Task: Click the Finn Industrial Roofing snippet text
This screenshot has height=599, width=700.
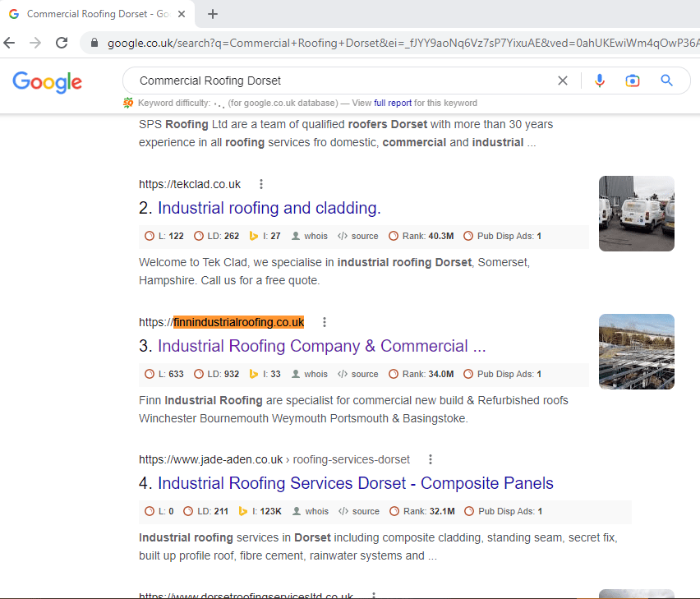Action: coord(353,409)
